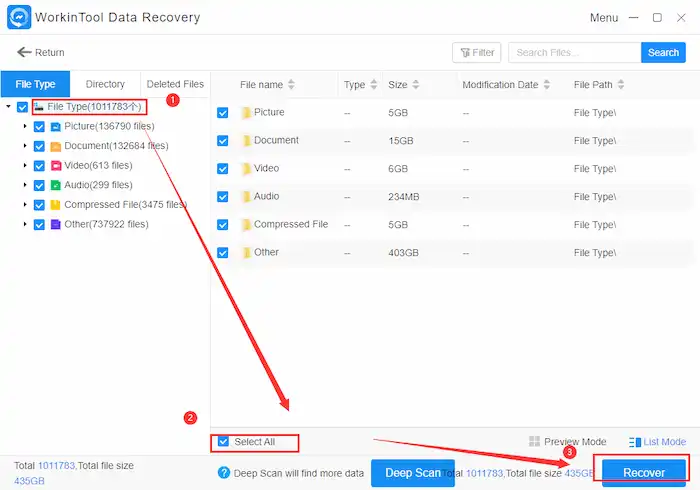Expand the Audio tree node arrow
Screen dimensions: 700x490
25,185
